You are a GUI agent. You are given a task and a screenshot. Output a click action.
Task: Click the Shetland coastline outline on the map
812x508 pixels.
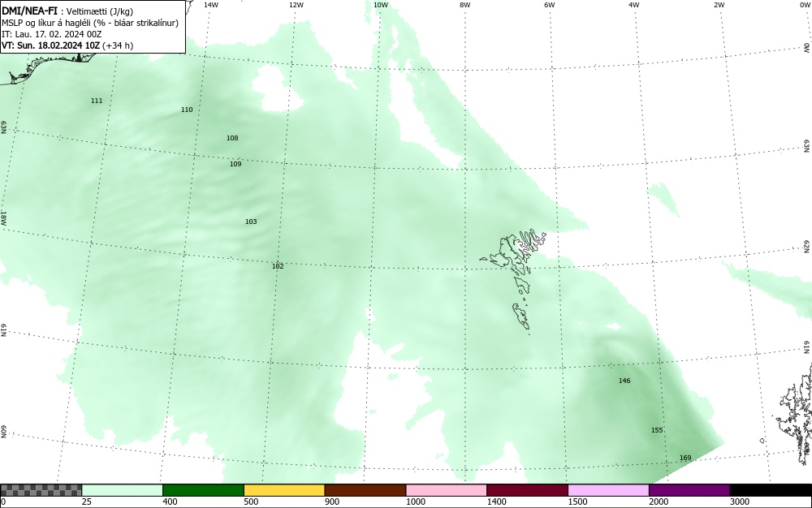795,414
